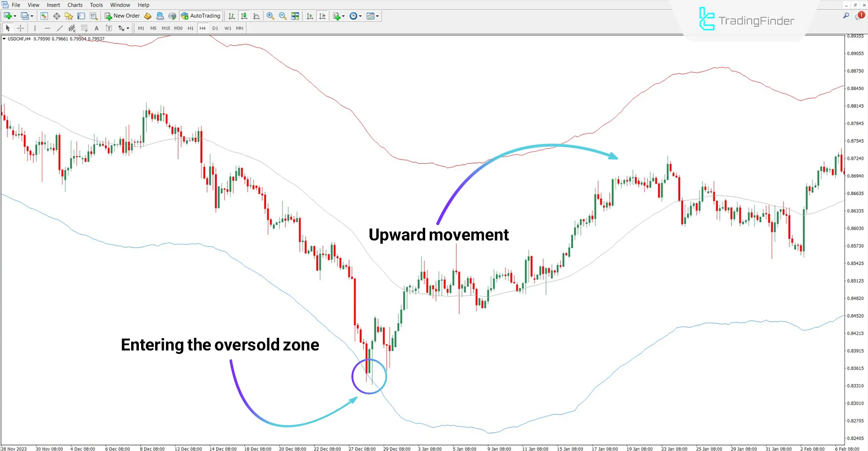
Task: Select the horizontal line tool
Action: tap(47, 28)
